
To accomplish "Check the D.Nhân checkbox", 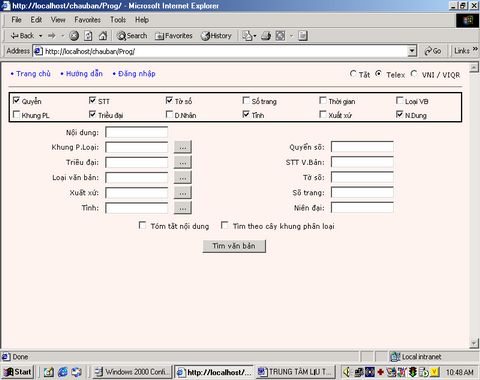I will pyautogui.click(x=169, y=114).
